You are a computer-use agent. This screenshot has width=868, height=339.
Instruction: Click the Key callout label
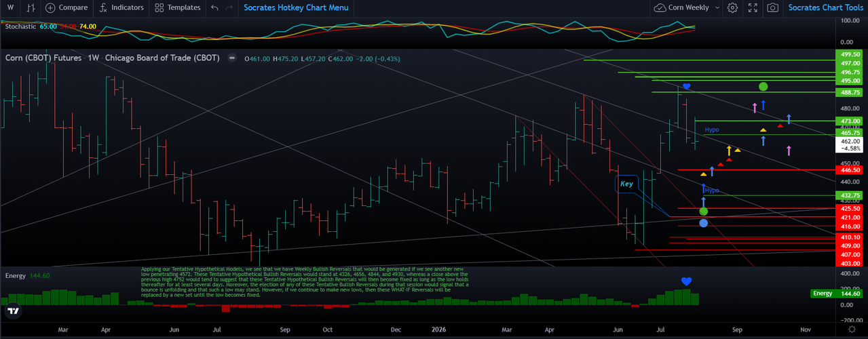pyautogui.click(x=626, y=184)
